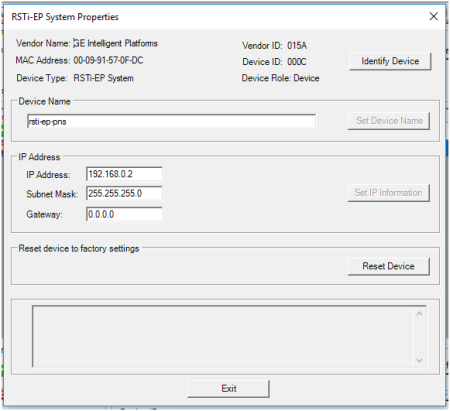Select the vendor name GE Intelligent Platforms
450x411 pixels.
(x=115, y=43)
